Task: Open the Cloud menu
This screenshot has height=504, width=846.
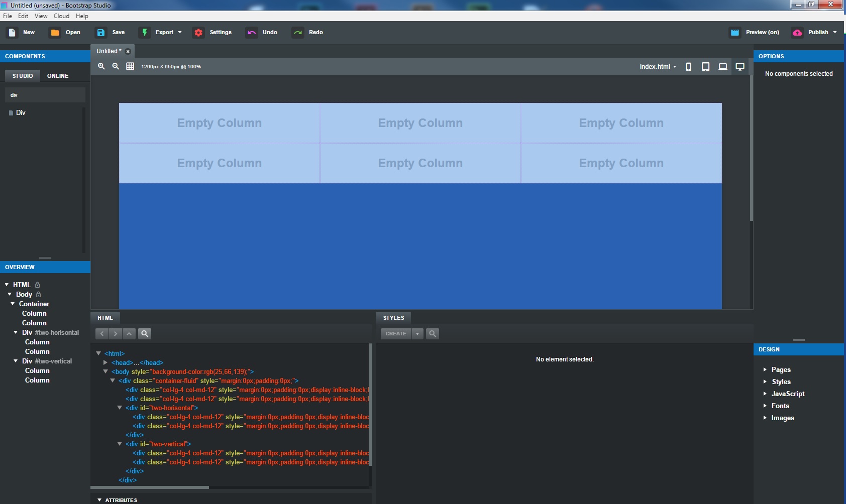Action: 62,16
